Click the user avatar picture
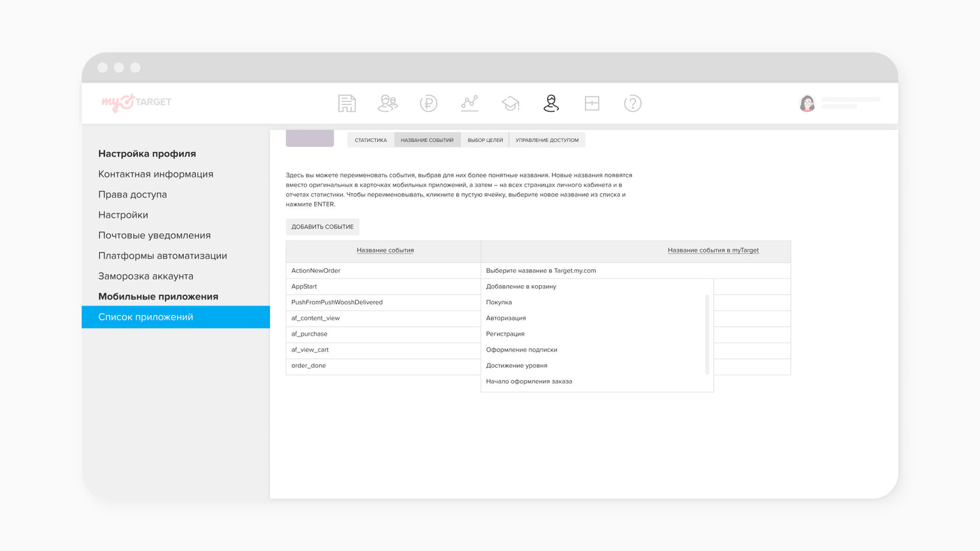This screenshot has height=551, width=980. coord(807,103)
